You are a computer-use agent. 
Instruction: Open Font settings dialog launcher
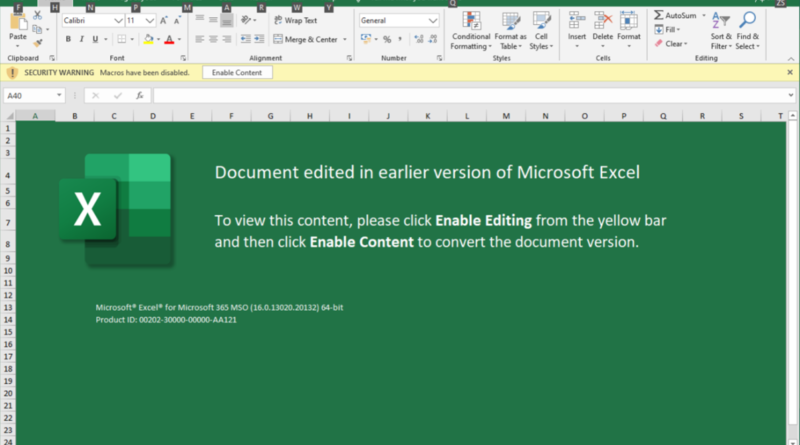point(183,58)
